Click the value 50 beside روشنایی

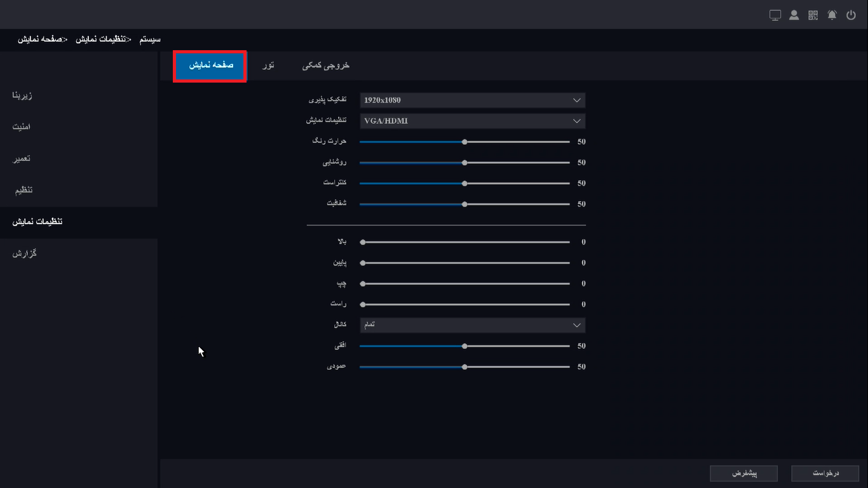click(x=581, y=163)
